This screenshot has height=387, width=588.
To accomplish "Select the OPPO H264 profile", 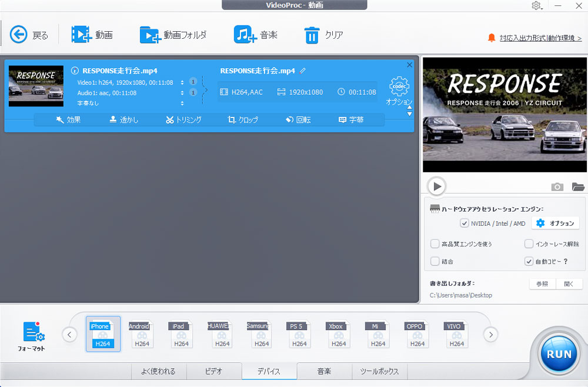I will point(417,333).
